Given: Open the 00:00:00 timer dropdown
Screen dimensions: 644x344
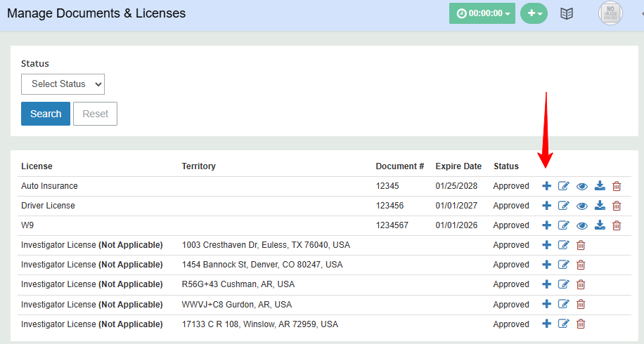Looking at the screenshot, I should (482, 13).
